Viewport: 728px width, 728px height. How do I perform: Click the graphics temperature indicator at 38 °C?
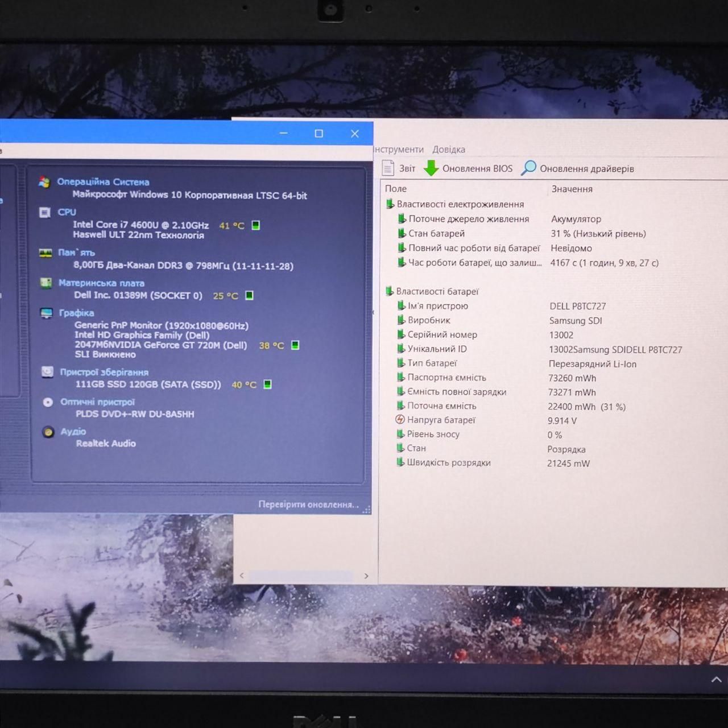coord(295,345)
